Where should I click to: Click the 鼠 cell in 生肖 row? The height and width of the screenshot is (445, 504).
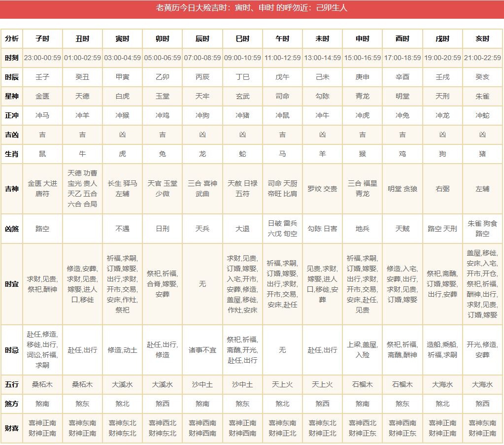point(42,154)
